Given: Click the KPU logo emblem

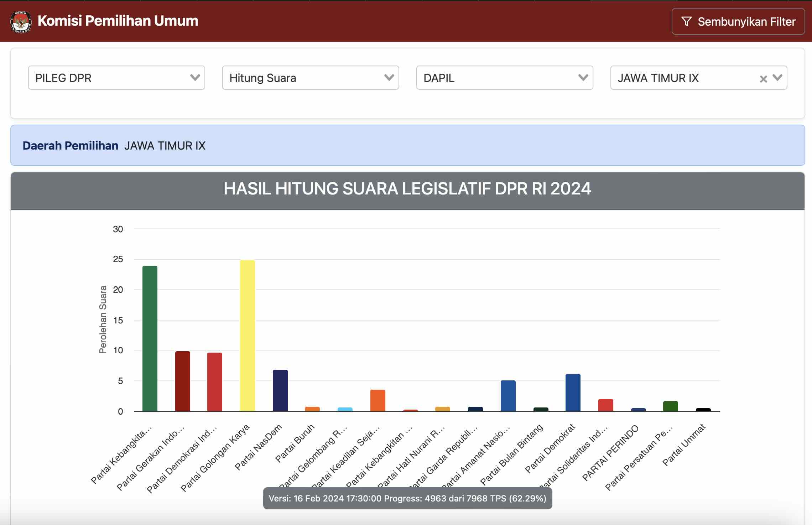Looking at the screenshot, I should (21, 21).
